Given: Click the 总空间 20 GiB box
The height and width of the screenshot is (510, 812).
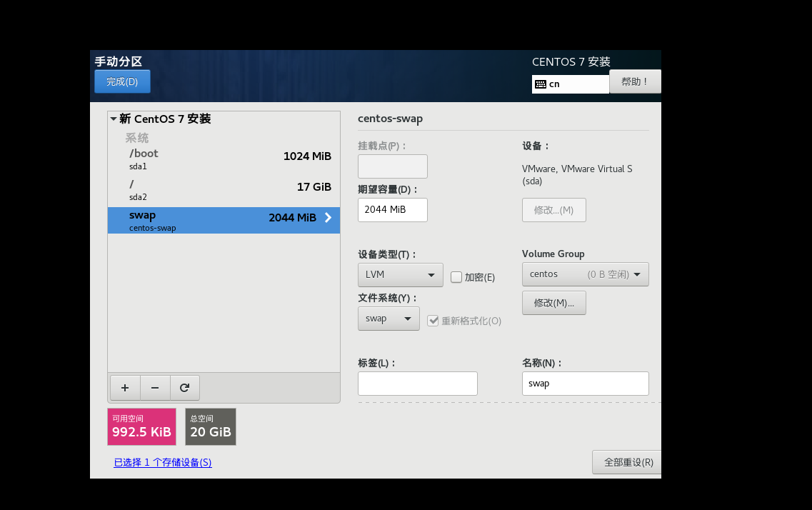Looking at the screenshot, I should click(x=210, y=426).
